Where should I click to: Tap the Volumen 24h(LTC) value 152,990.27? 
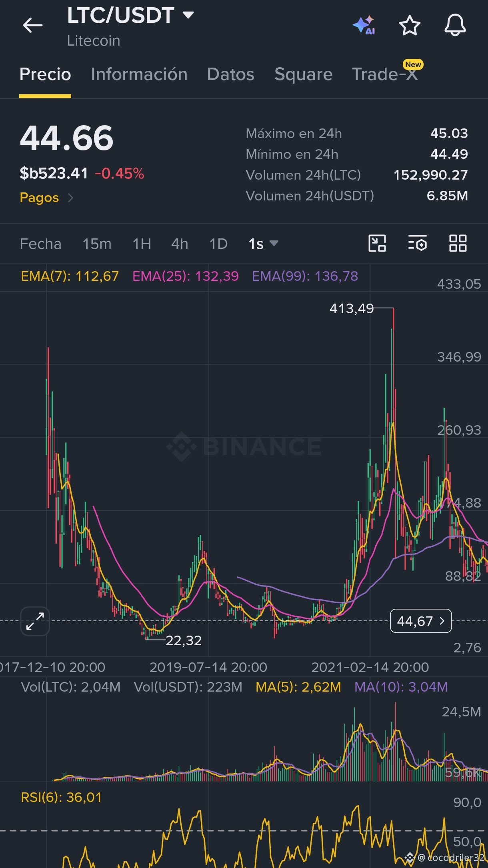[x=430, y=175]
